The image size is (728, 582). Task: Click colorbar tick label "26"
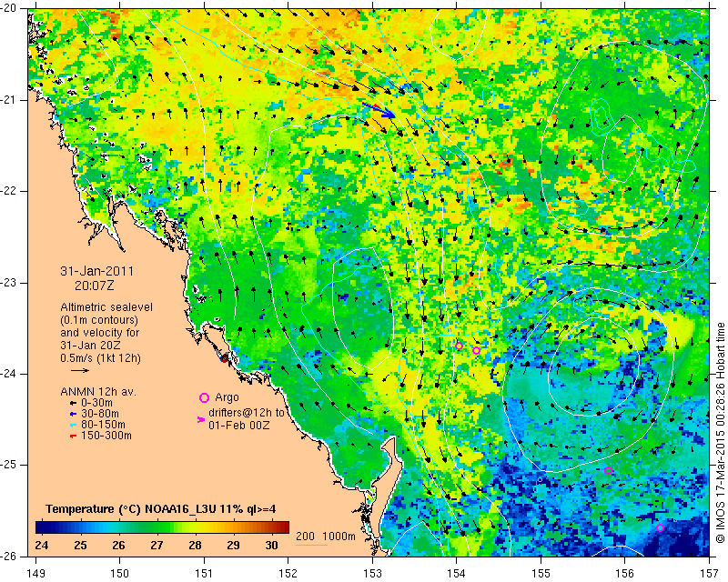click(x=118, y=545)
